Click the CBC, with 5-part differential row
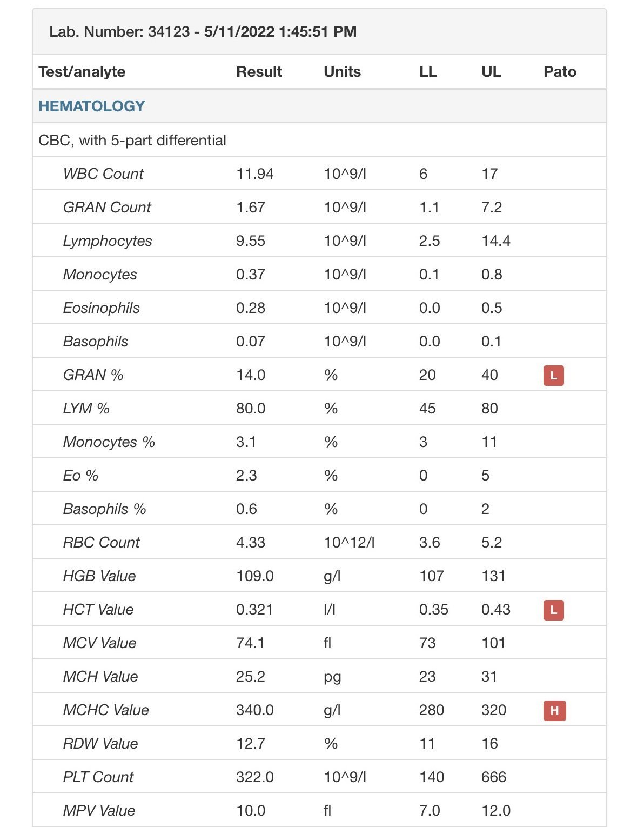Image resolution: width=644 pixels, height=827 pixels. click(132, 141)
